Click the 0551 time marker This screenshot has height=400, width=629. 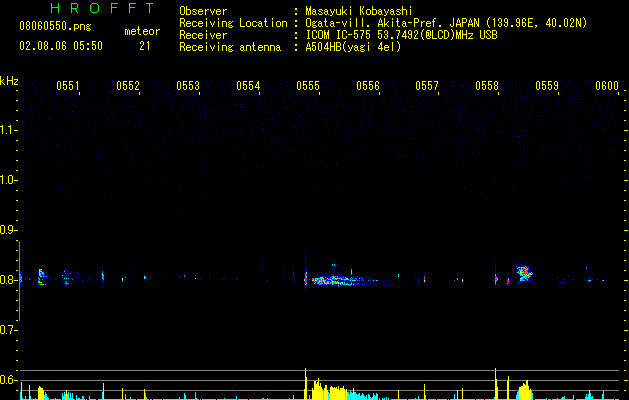click(68, 86)
